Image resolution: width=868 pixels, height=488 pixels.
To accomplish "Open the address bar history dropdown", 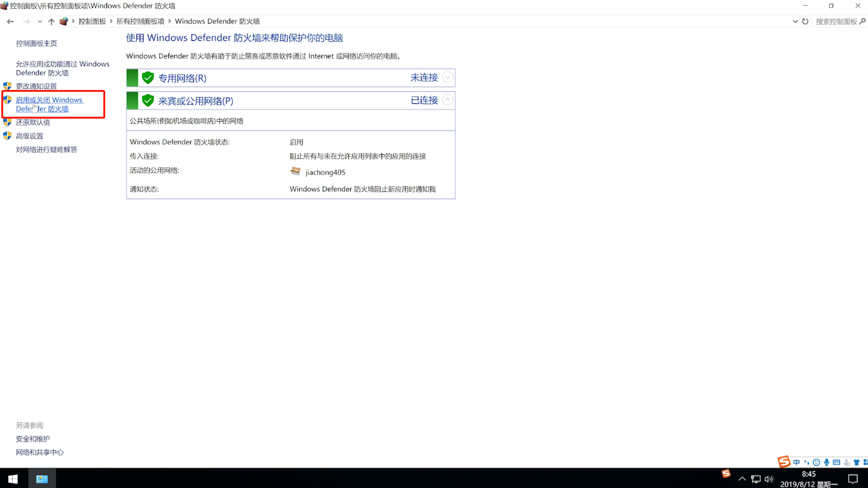I will tap(795, 22).
